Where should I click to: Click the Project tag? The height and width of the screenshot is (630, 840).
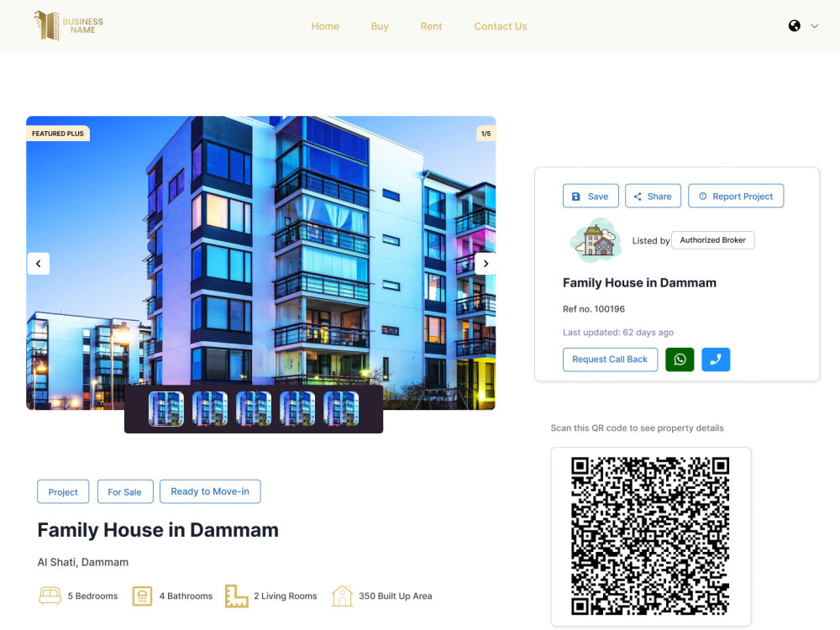coord(63,491)
